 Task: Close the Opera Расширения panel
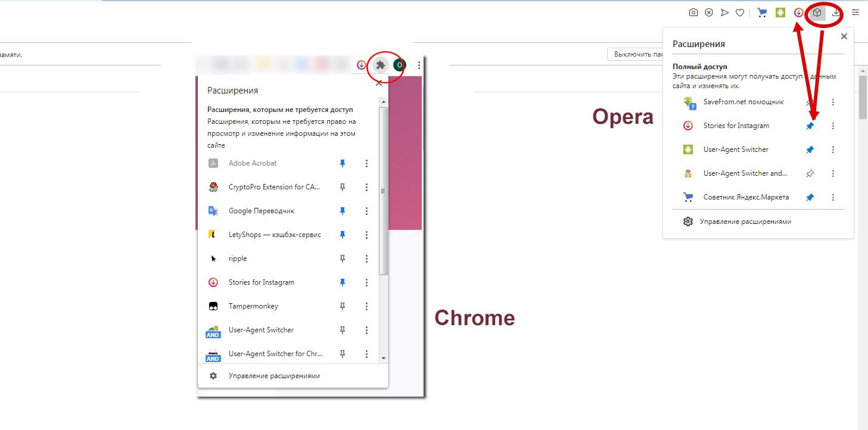tap(844, 37)
